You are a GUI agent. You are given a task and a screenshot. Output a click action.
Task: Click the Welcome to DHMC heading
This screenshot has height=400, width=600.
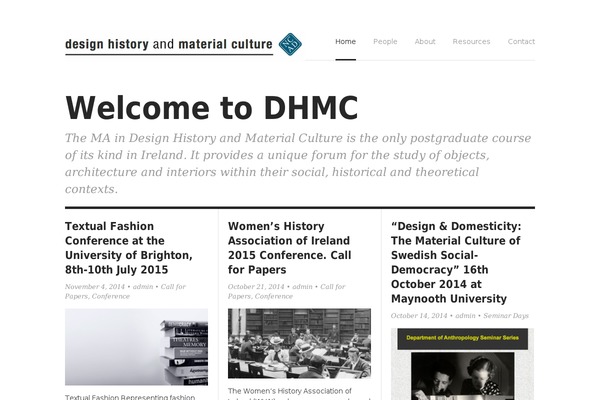(x=212, y=108)
